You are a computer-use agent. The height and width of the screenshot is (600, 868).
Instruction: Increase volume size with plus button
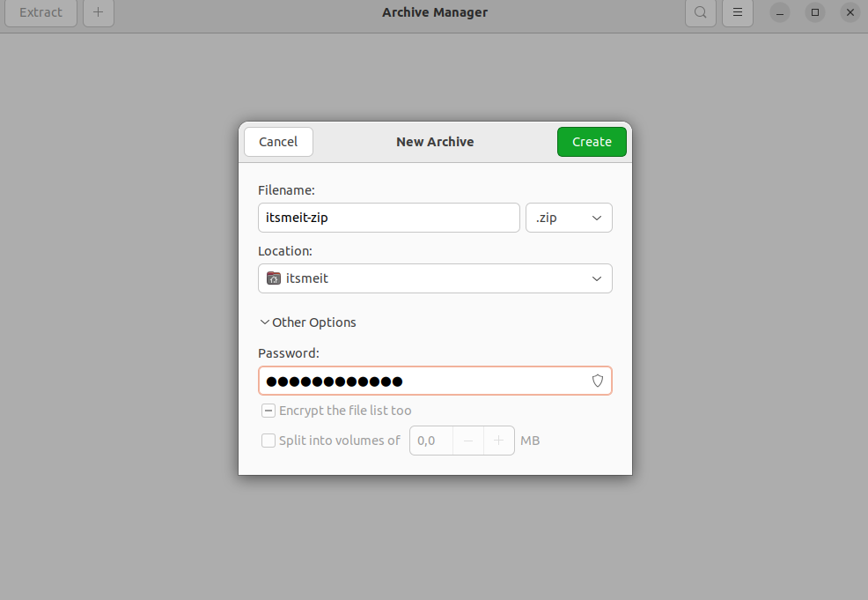499,441
